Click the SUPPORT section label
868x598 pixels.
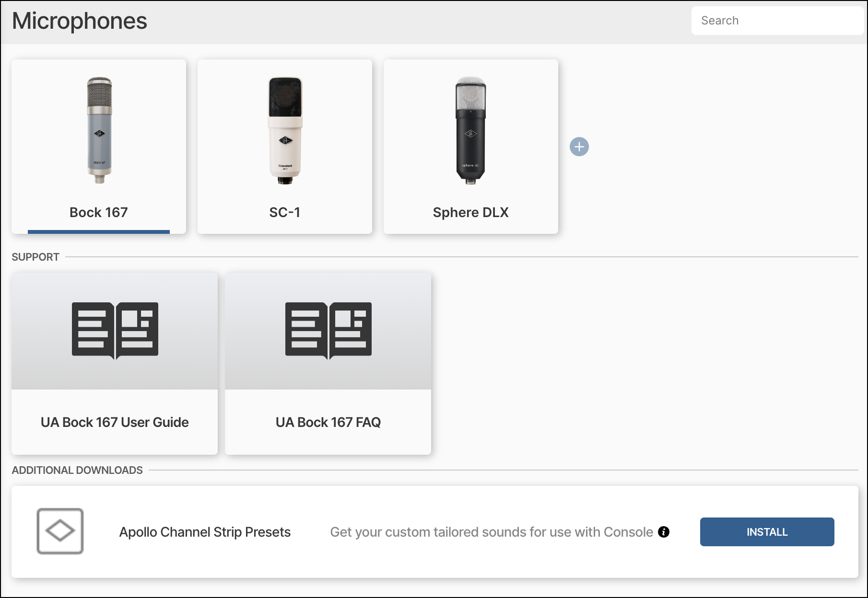coord(35,257)
